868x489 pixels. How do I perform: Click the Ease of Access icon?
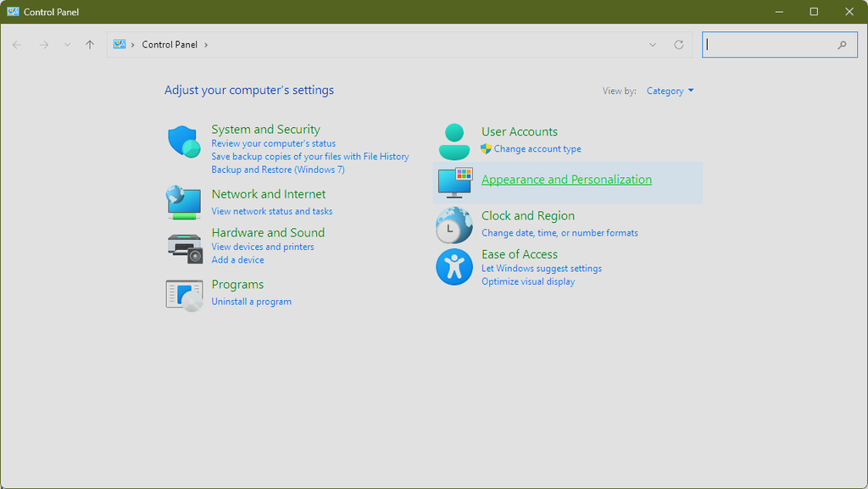click(x=454, y=267)
